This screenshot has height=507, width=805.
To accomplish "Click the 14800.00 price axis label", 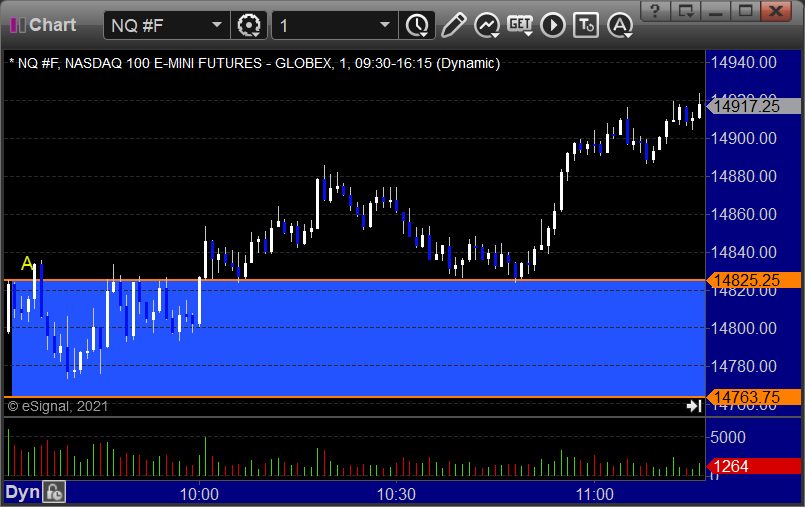I will 743,328.
